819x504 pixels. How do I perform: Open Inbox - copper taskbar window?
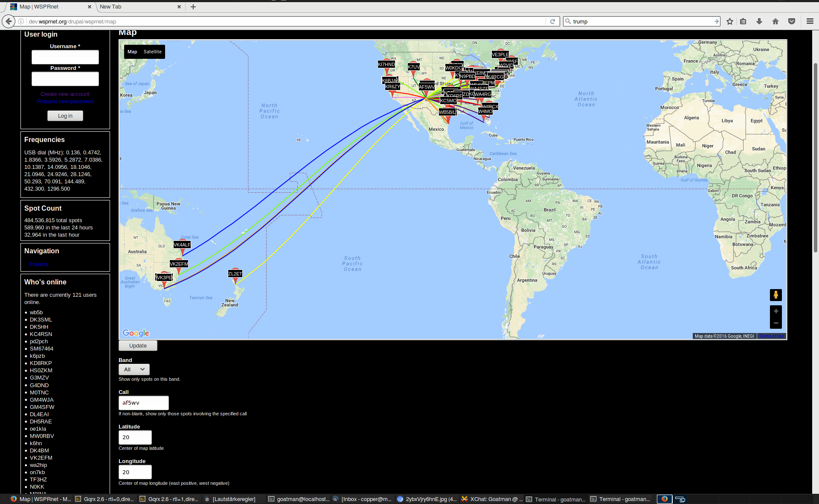pos(362,499)
